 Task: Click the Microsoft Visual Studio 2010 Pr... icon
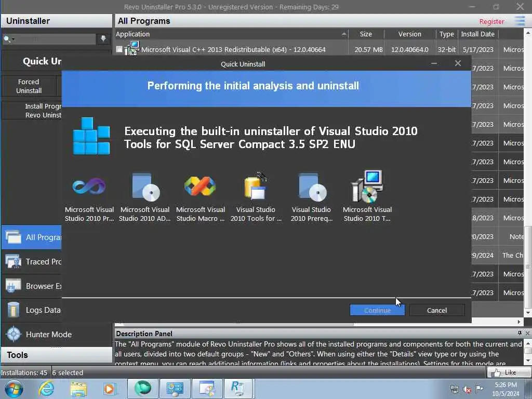[x=89, y=187]
